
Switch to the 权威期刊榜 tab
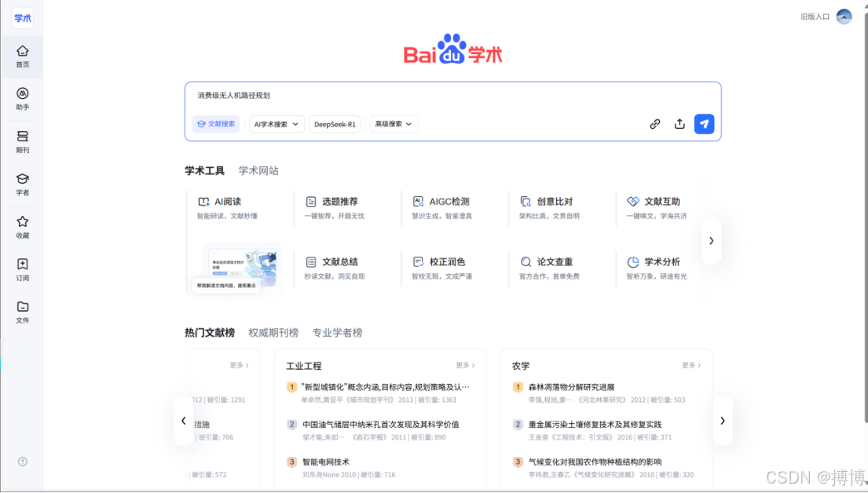(273, 333)
